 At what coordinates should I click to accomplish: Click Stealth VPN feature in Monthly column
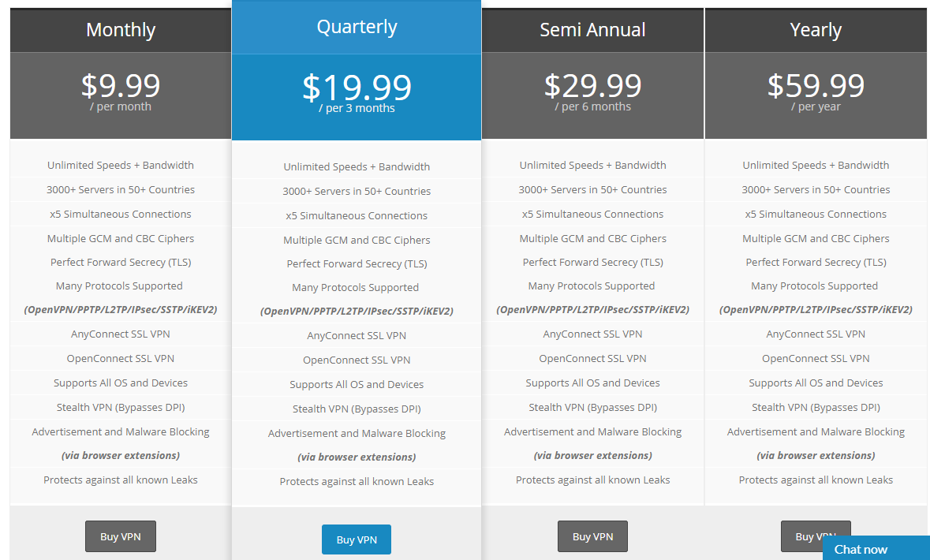121,408
